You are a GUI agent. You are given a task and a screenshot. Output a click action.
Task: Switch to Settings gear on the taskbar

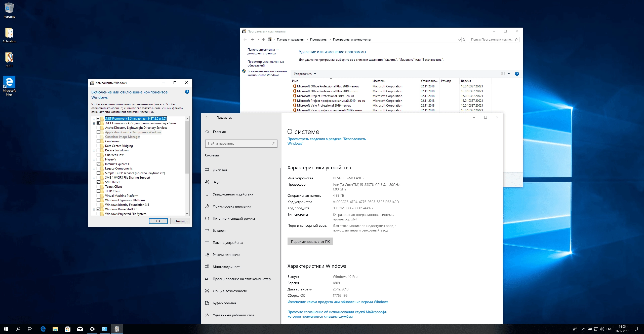92,329
